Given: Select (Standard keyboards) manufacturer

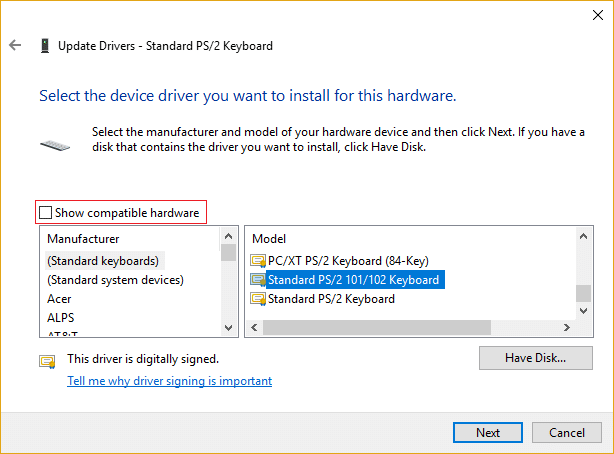Looking at the screenshot, I should (x=103, y=261).
